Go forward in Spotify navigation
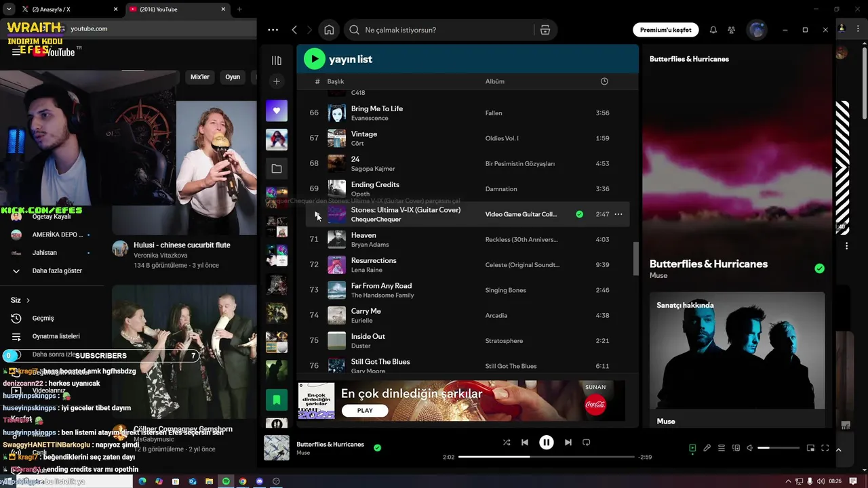Image resolution: width=868 pixels, height=488 pixels. point(310,30)
